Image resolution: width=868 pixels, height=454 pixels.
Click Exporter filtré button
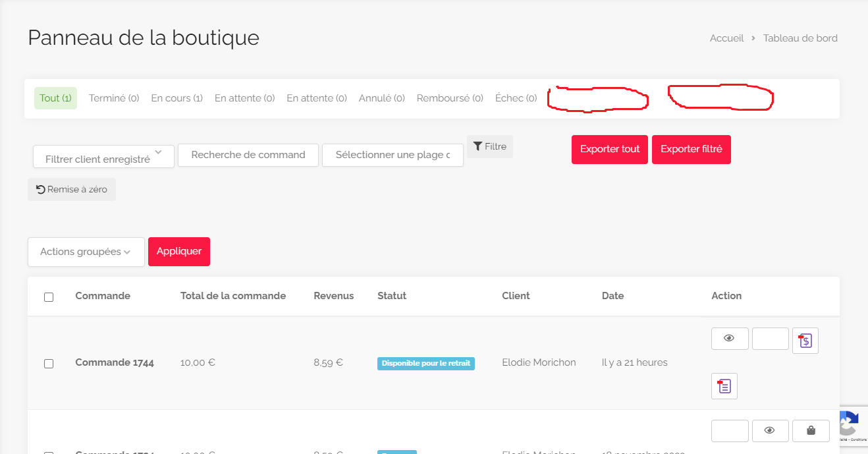click(692, 150)
